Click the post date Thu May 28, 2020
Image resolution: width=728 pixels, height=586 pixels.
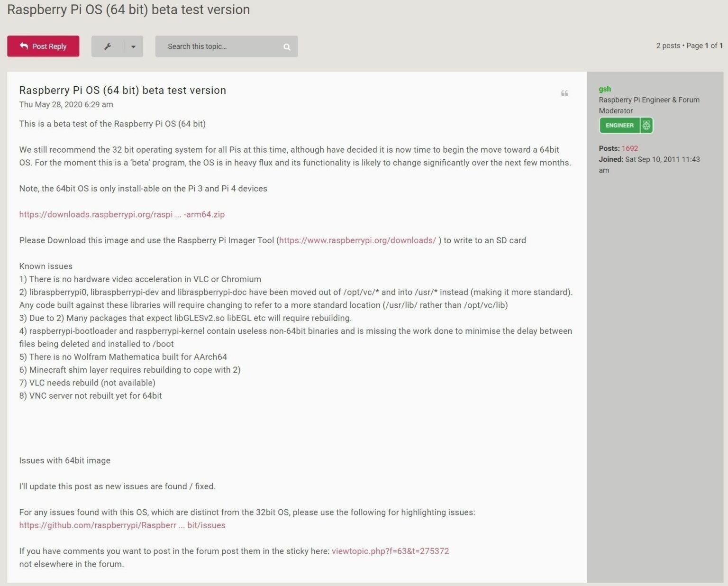66,104
